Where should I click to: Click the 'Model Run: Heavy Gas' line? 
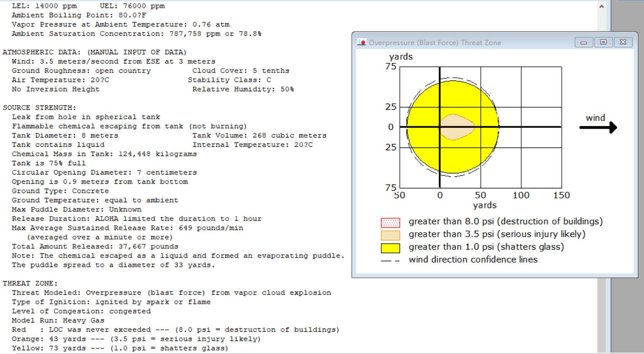(58, 320)
